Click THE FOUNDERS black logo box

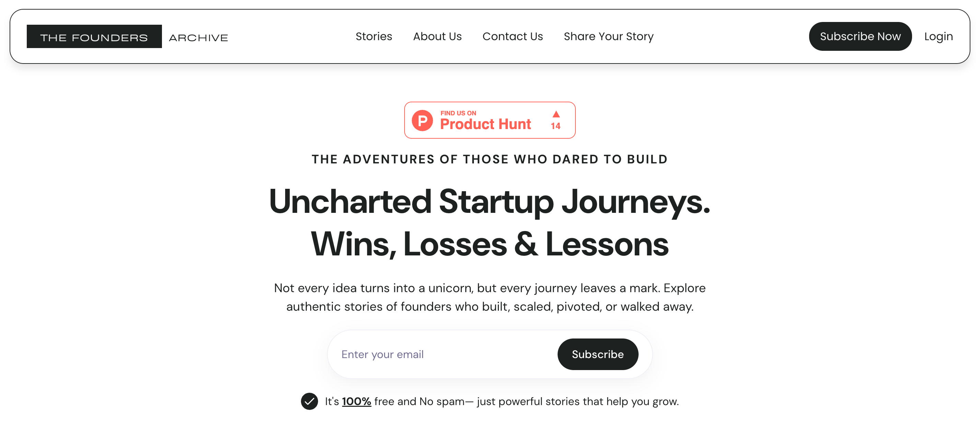(x=94, y=36)
